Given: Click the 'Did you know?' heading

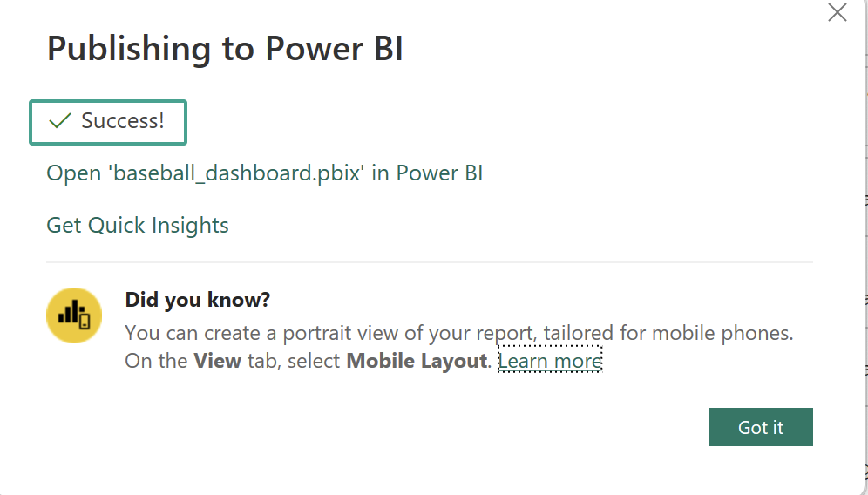Looking at the screenshot, I should coord(198,301).
